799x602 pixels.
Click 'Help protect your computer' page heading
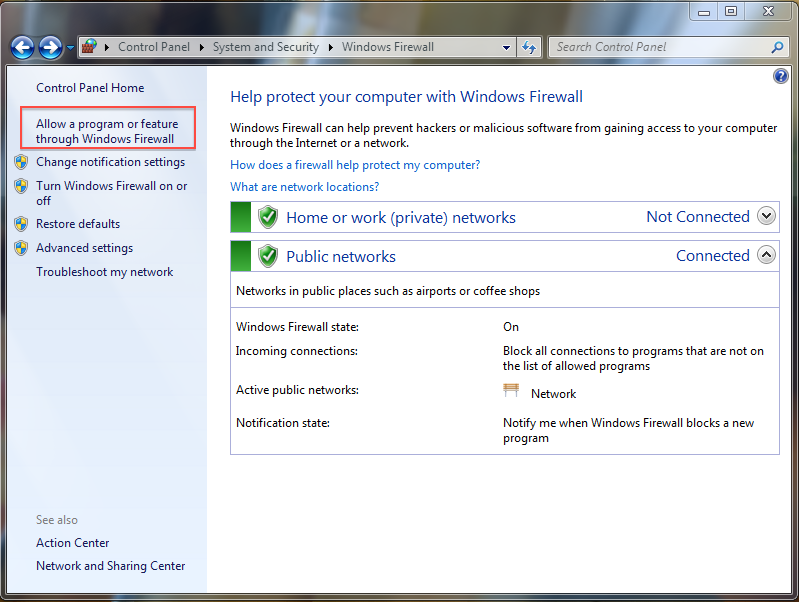click(406, 97)
